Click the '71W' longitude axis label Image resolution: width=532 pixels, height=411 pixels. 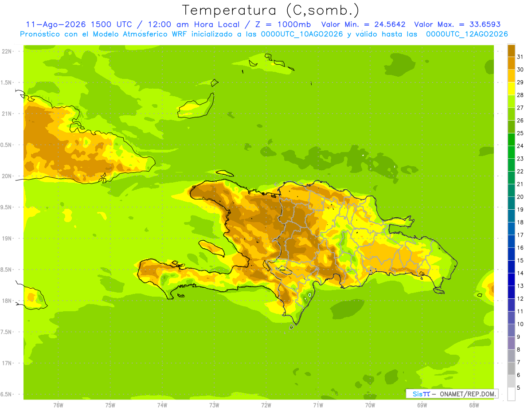click(x=318, y=405)
